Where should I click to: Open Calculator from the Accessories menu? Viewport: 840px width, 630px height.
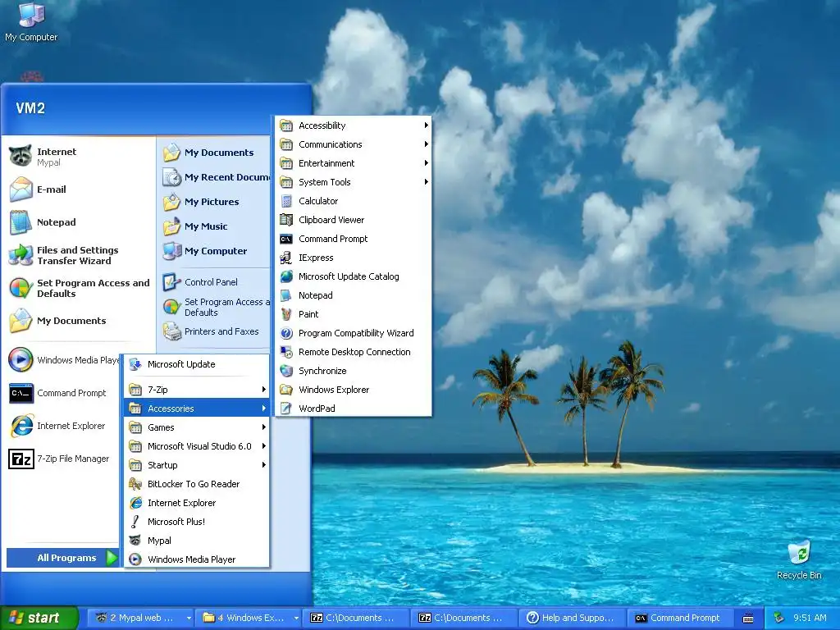[x=353, y=201]
